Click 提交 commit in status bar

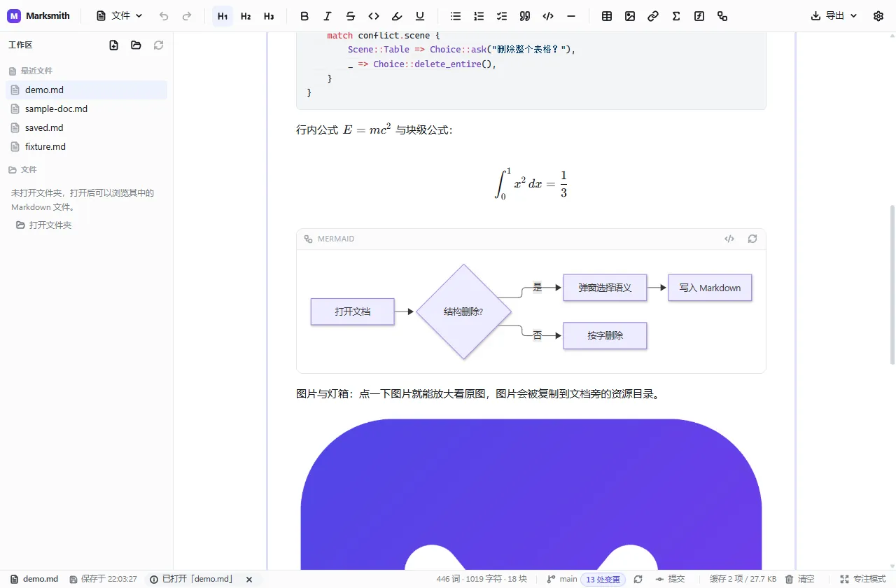point(670,579)
